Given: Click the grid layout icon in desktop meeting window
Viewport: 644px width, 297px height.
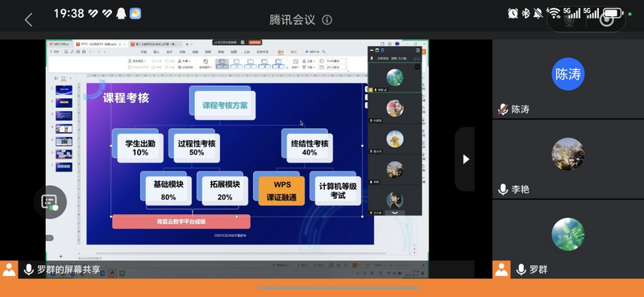Looking at the screenshot, I should coord(418,50).
